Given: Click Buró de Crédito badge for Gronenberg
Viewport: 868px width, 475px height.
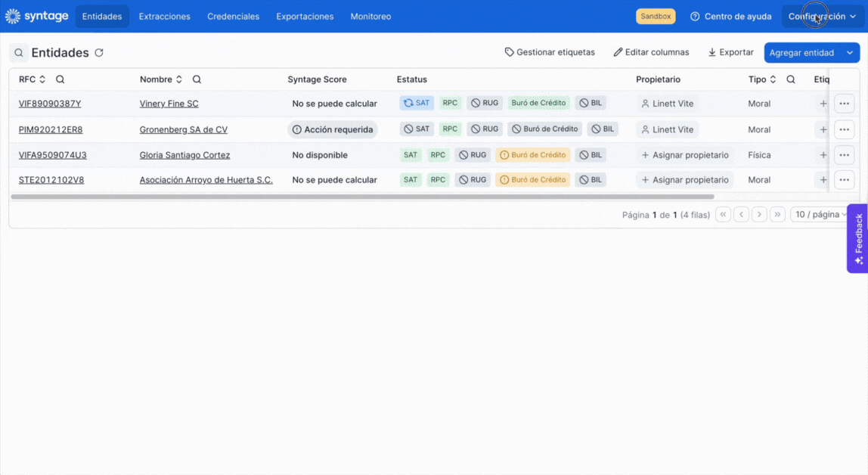Looking at the screenshot, I should [x=544, y=129].
